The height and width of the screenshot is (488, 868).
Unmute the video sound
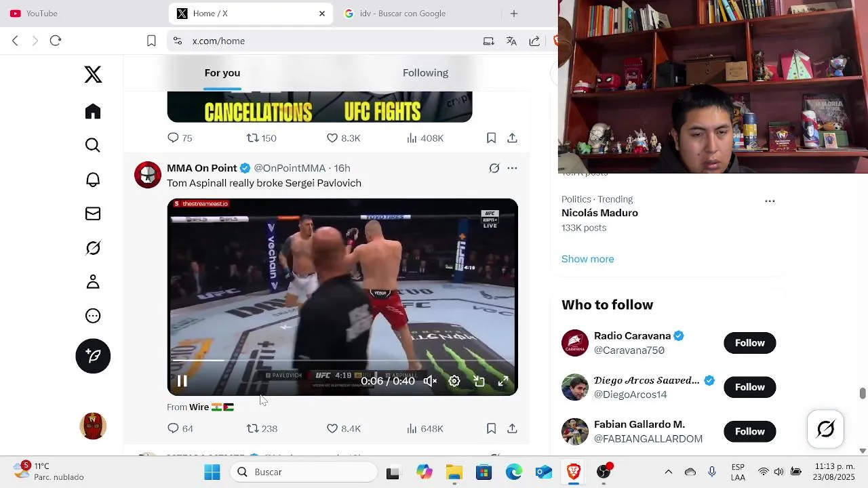pyautogui.click(x=430, y=381)
